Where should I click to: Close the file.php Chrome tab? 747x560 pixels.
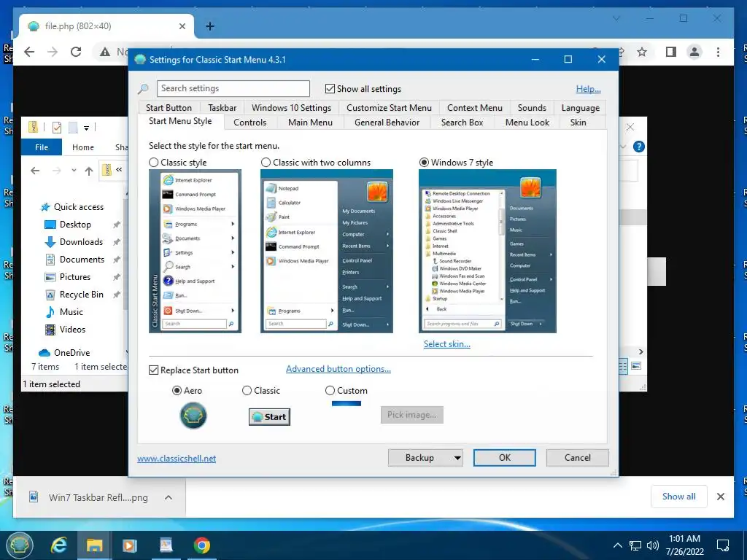click(x=182, y=26)
